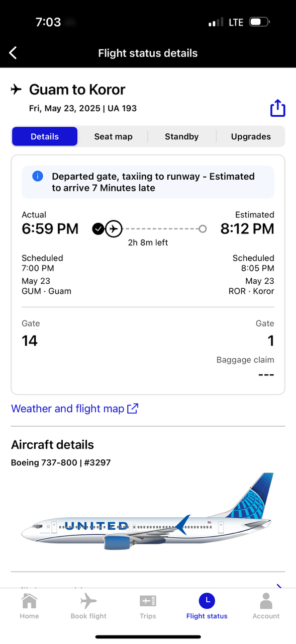Open Account person icon
Viewport: 296px width, 644px height.
(x=266, y=601)
